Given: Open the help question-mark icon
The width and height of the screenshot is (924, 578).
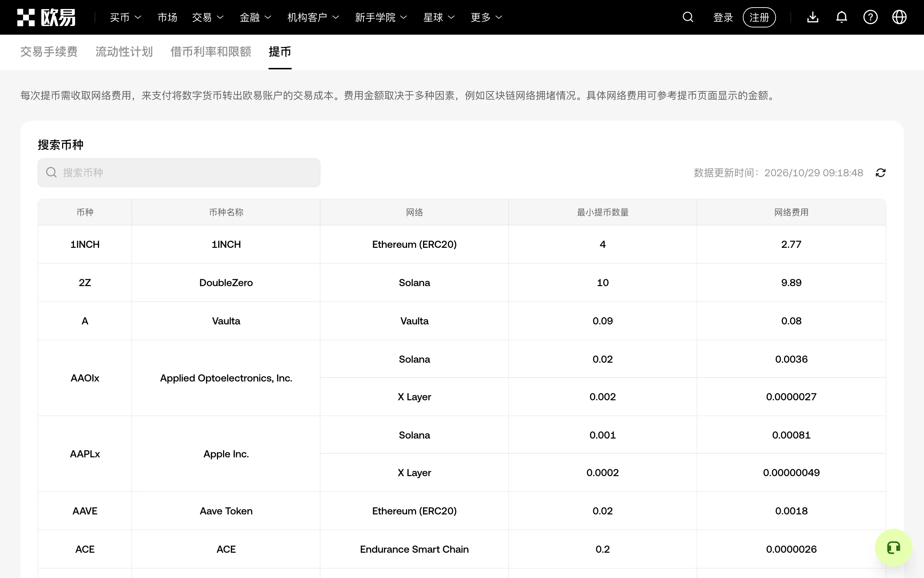Looking at the screenshot, I should [870, 17].
